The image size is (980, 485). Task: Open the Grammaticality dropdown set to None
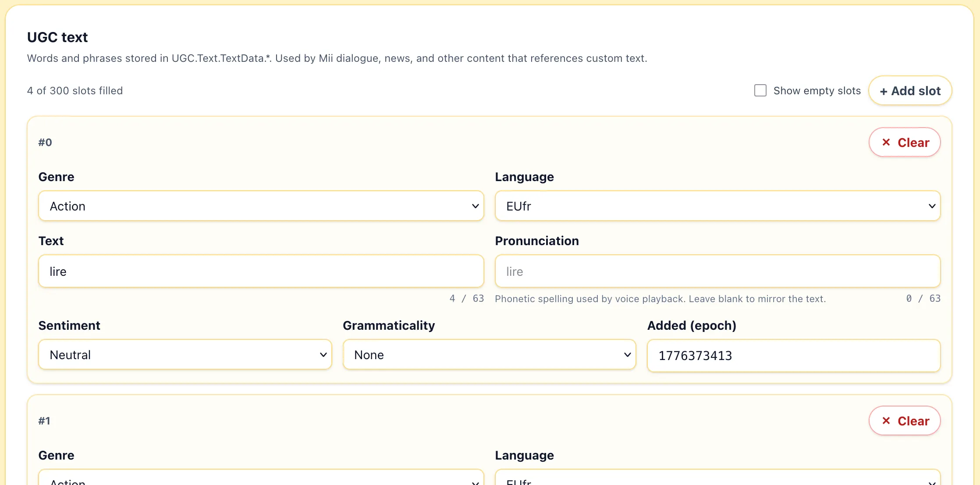pos(489,355)
